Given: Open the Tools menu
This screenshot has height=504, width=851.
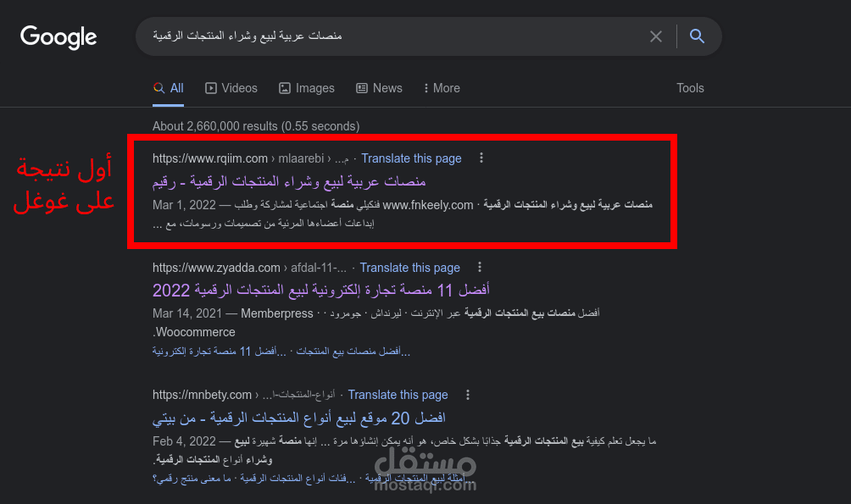Looking at the screenshot, I should click(x=690, y=88).
